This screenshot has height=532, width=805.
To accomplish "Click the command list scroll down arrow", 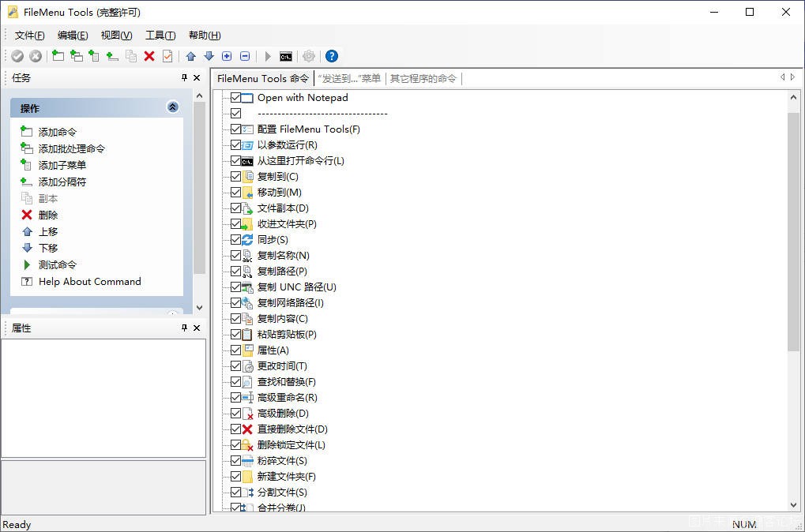I will tap(793, 505).
